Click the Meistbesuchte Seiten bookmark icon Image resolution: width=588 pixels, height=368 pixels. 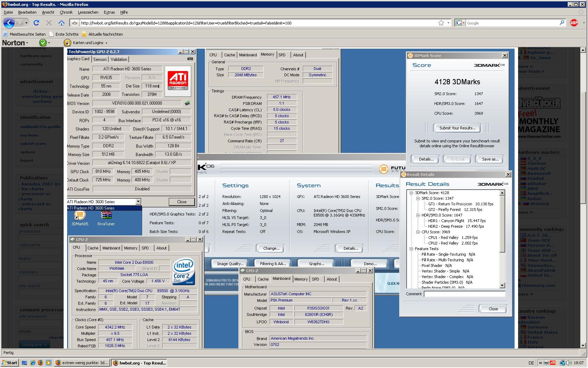[x=5, y=34]
